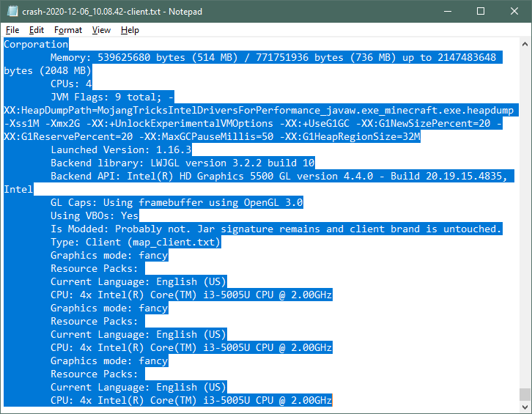Click '-XX:+UseG1GC' flag text
The height and width of the screenshot is (414, 532).
[314, 124]
